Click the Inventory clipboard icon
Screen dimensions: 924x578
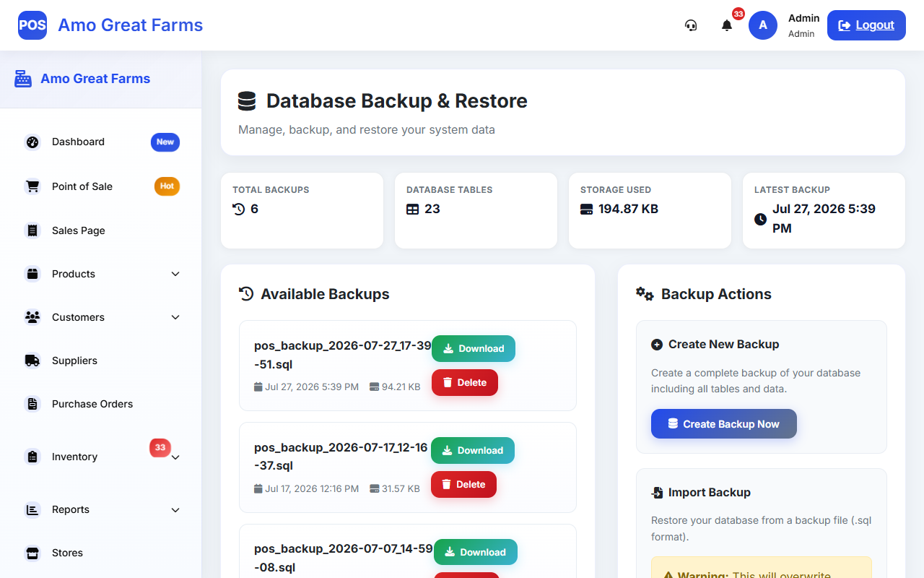32,457
